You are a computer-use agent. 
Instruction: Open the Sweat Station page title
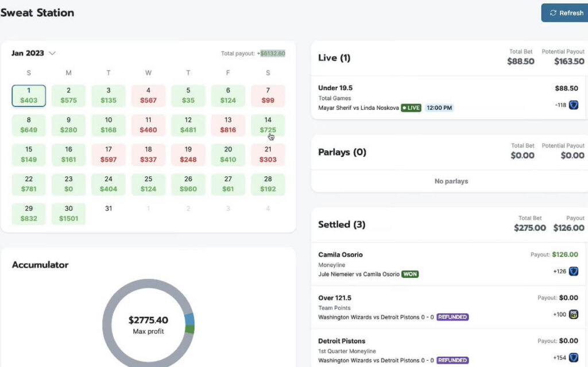tap(37, 12)
